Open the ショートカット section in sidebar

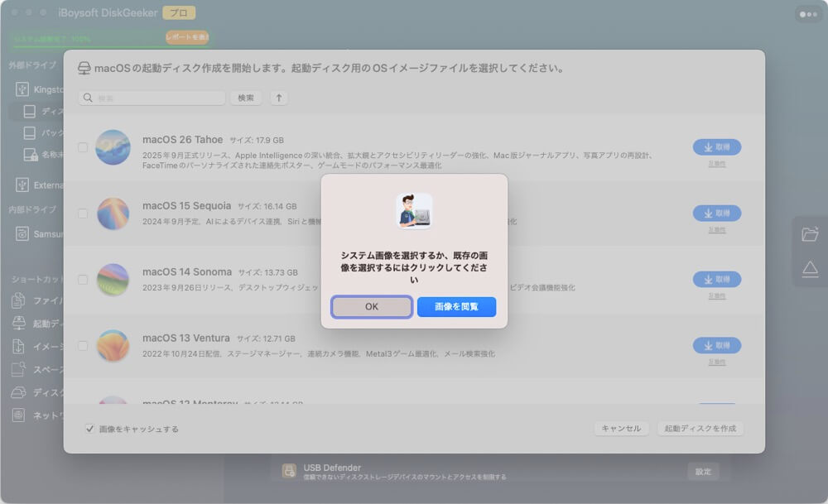tap(33, 280)
